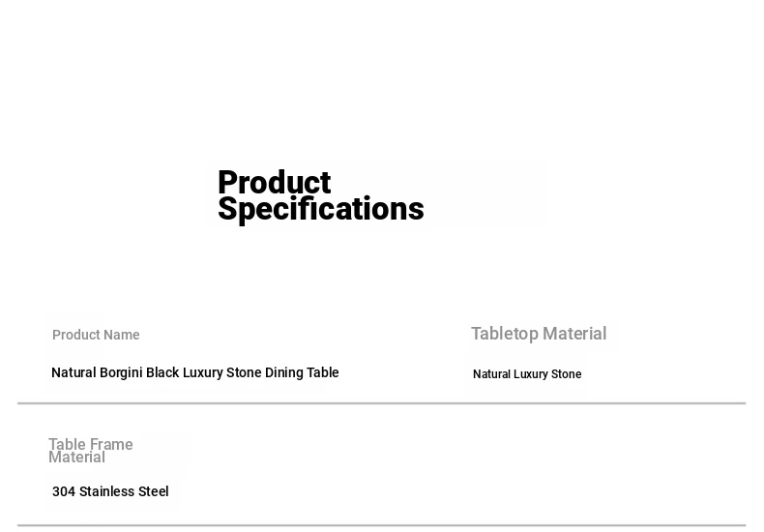This screenshot has width=764, height=532.
Task: Click the word Stone under Tabletop Material
Action: click(566, 374)
